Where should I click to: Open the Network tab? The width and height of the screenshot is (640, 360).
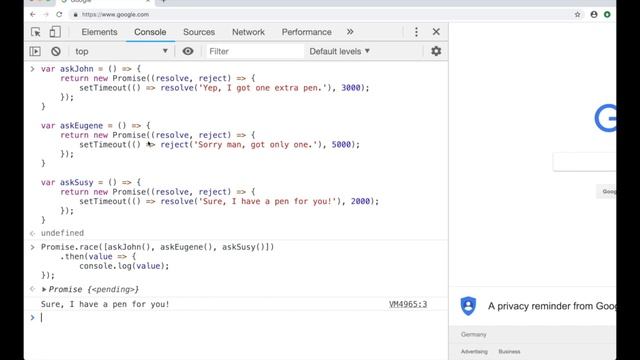pyautogui.click(x=248, y=32)
